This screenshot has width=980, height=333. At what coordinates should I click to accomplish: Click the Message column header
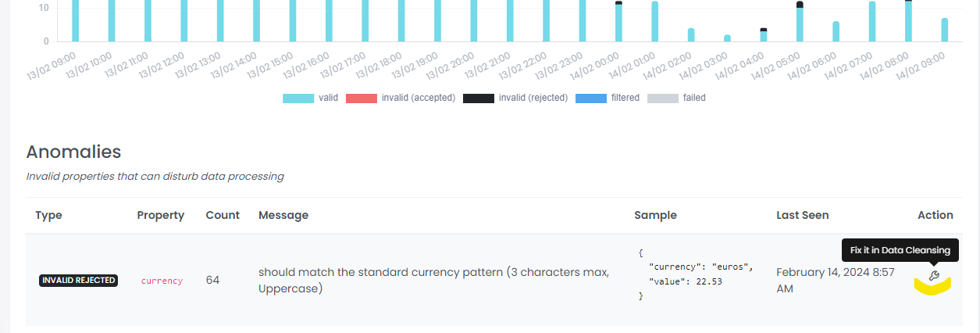(x=283, y=215)
